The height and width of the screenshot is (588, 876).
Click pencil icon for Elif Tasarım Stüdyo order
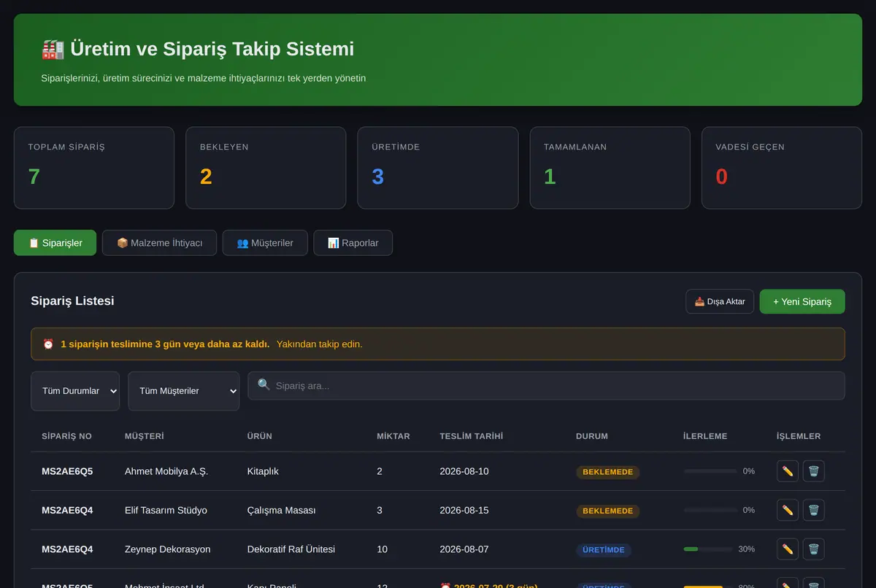788,510
